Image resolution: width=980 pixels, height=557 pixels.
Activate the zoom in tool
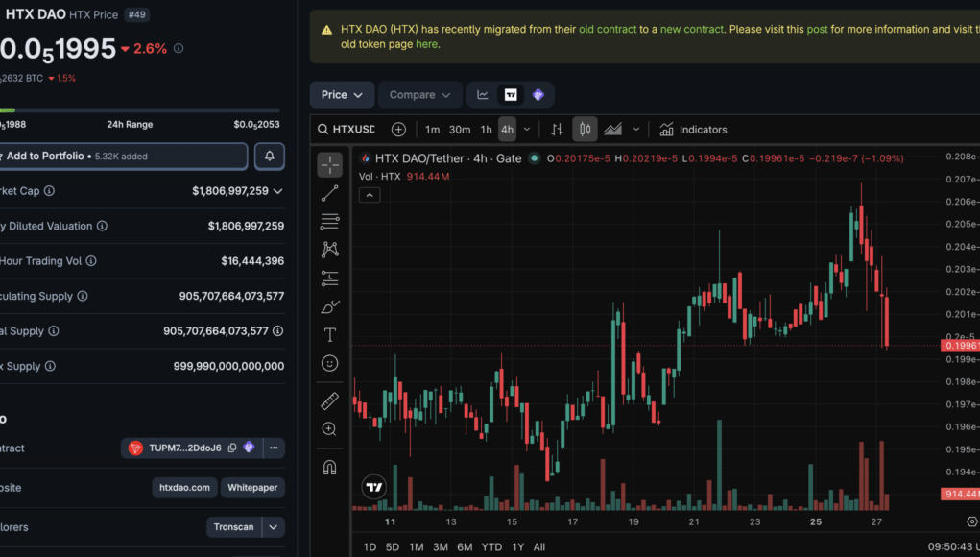[329, 429]
